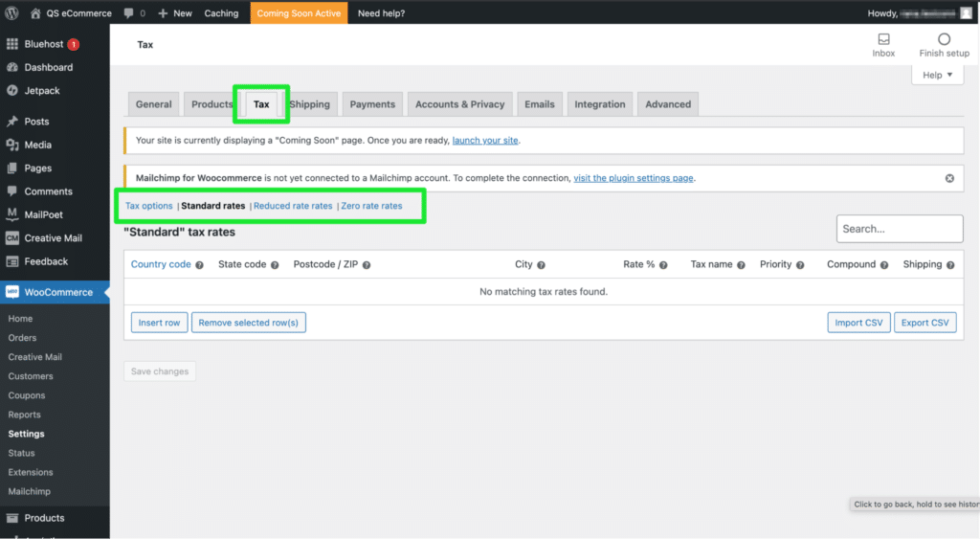This screenshot has height=539, width=980.
Task: Show help tooltip for Country code
Action: tap(199, 265)
